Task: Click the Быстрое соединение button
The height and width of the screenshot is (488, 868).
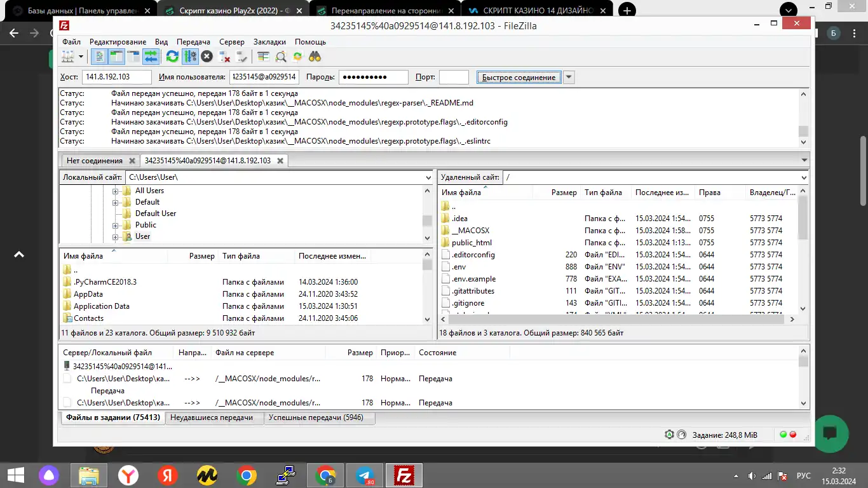Action: (519, 77)
